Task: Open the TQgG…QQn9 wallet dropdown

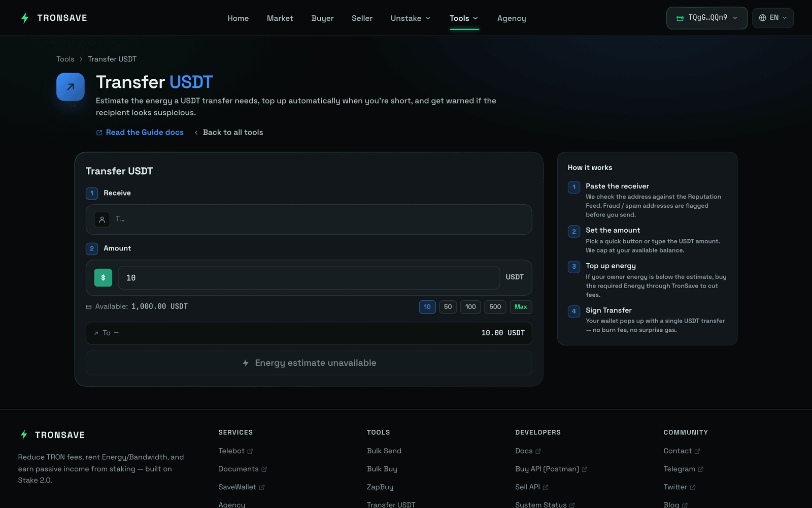Action: pyautogui.click(x=706, y=18)
